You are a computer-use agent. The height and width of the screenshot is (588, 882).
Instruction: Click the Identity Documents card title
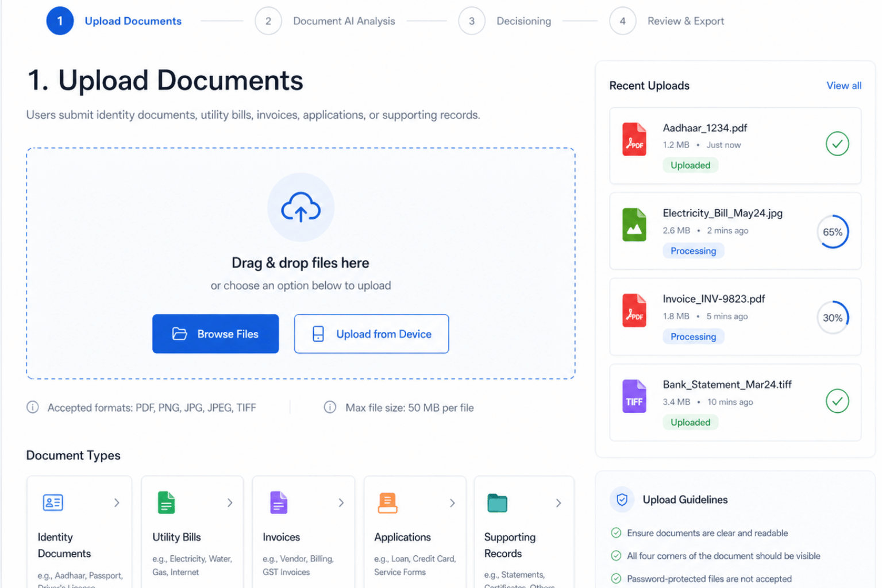[64, 545]
